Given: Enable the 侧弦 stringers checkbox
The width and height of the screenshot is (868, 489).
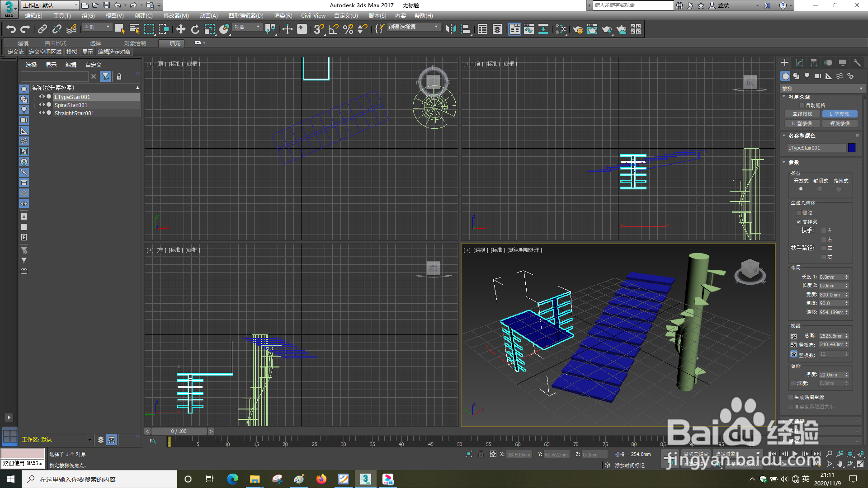Looking at the screenshot, I should (799, 213).
